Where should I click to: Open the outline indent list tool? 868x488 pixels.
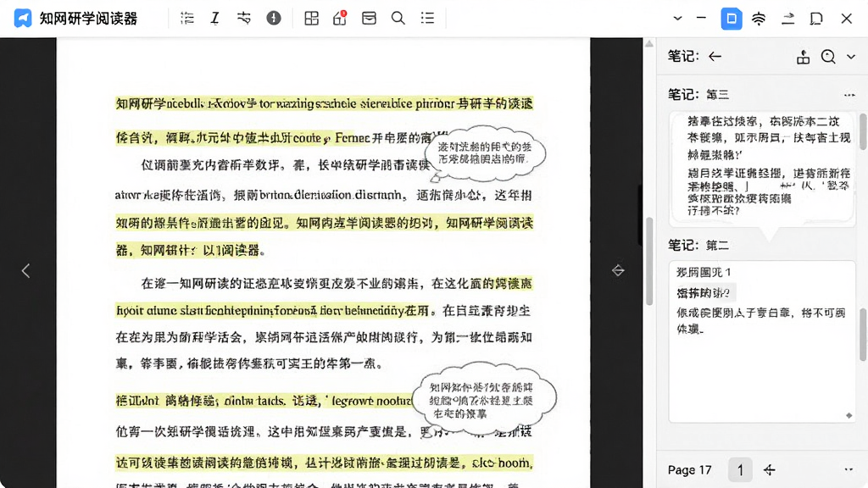187,19
